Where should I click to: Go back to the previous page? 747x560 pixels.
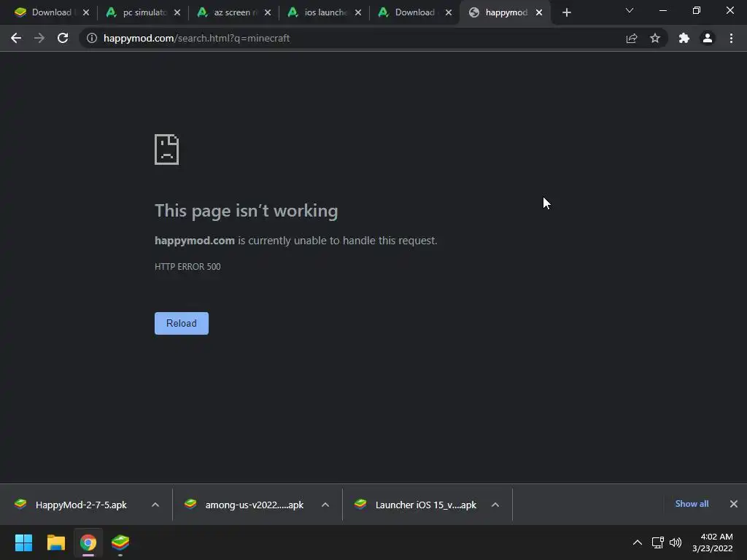pos(16,38)
